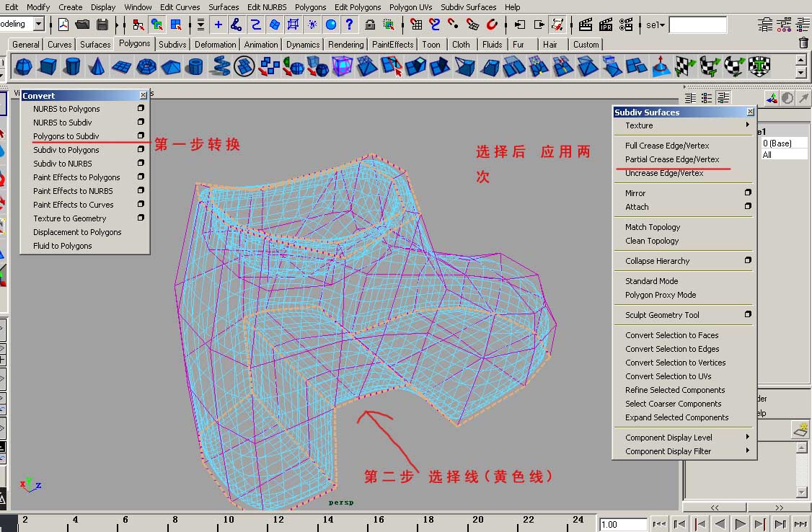
Task: Create a polygon plane from the shelf
Action: click(122, 67)
